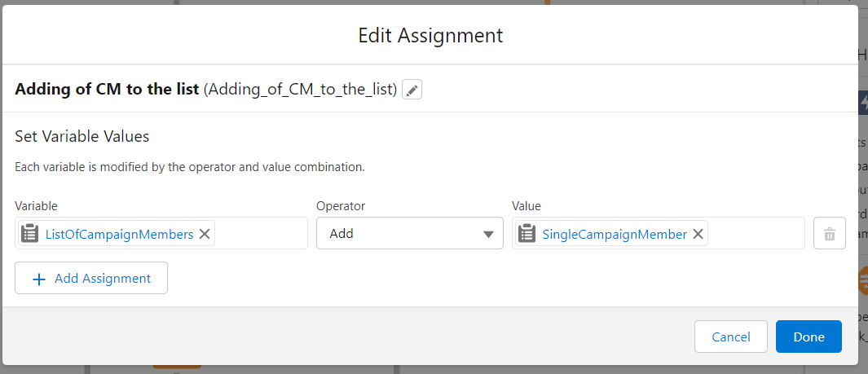Click the ListOfCampaignMembers clipboard icon
868x374 pixels.
coord(30,234)
